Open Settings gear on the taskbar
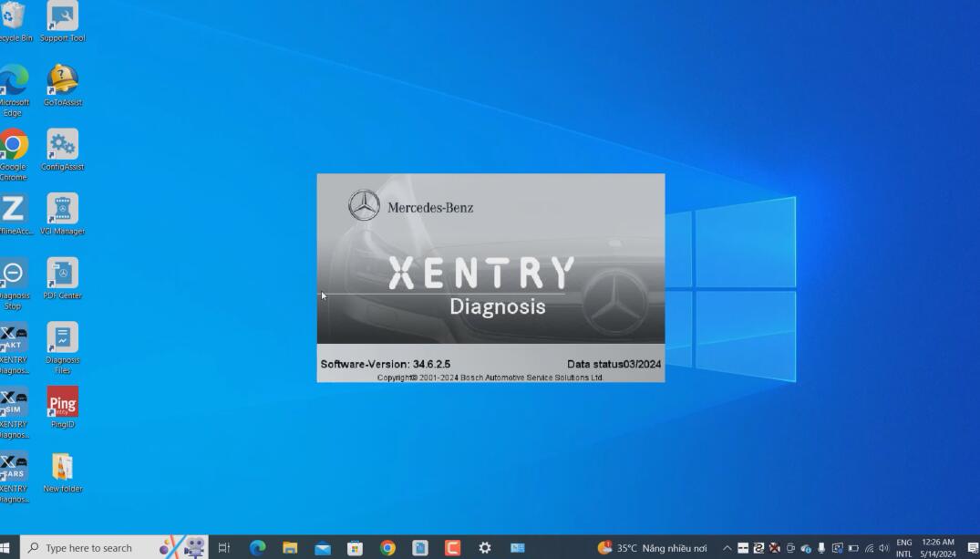 (x=485, y=548)
